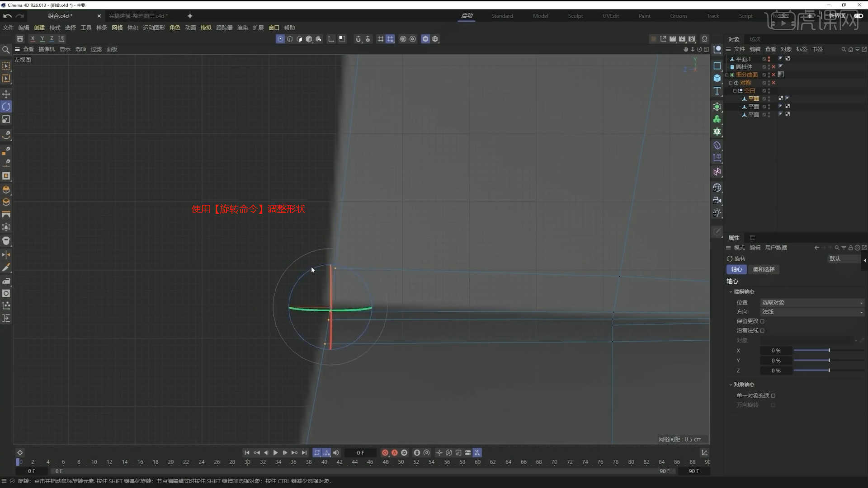Click the coordinate system icon
Screen dimensions: 868x488
(x=61, y=39)
